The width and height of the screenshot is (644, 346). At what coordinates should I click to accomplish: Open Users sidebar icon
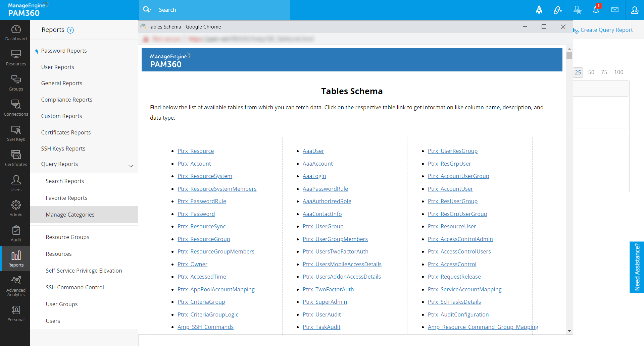point(16,184)
